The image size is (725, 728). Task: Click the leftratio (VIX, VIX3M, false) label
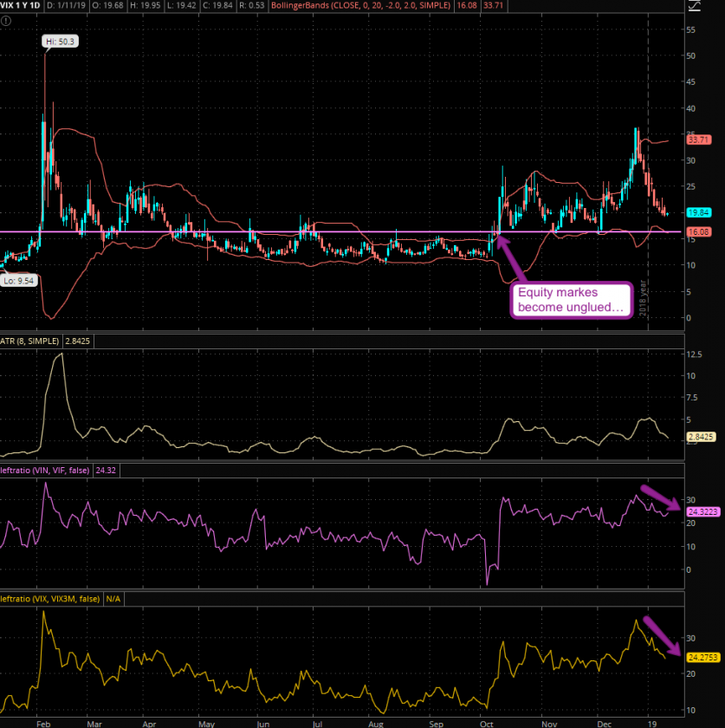(x=51, y=599)
